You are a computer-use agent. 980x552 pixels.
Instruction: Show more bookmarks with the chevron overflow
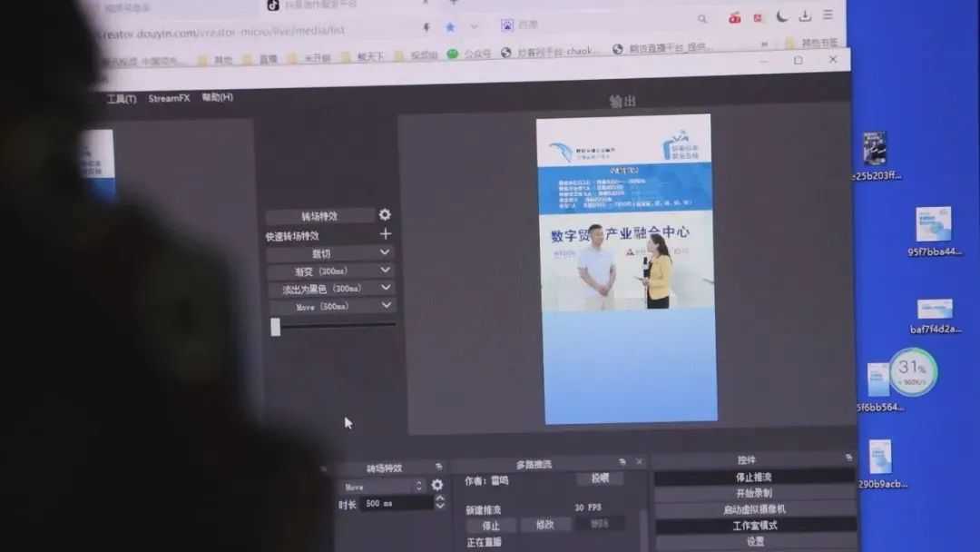click(x=764, y=44)
